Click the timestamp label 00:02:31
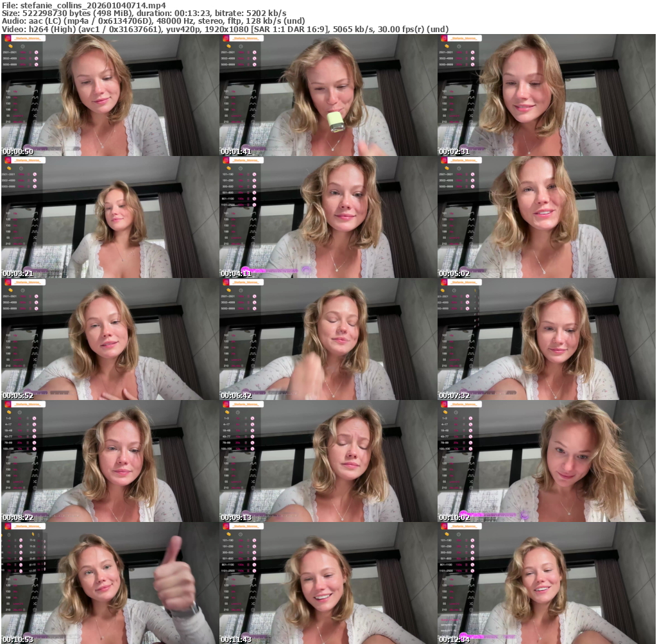The image size is (657, 644). click(454, 152)
